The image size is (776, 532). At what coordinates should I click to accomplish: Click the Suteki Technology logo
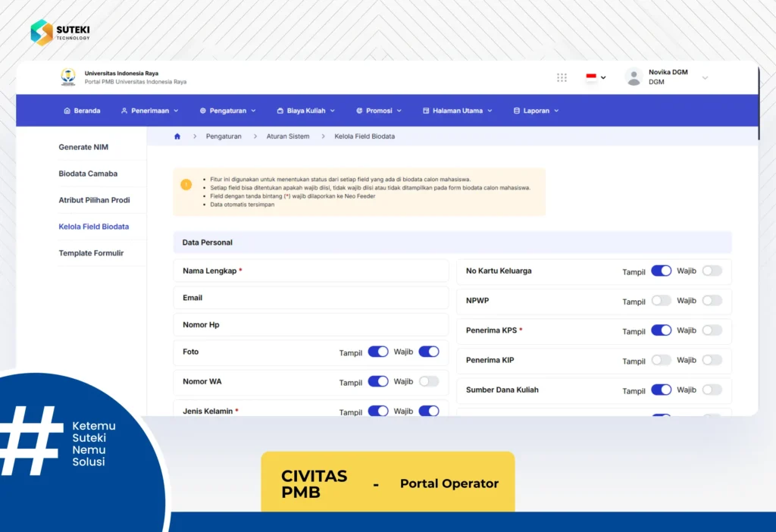60,33
